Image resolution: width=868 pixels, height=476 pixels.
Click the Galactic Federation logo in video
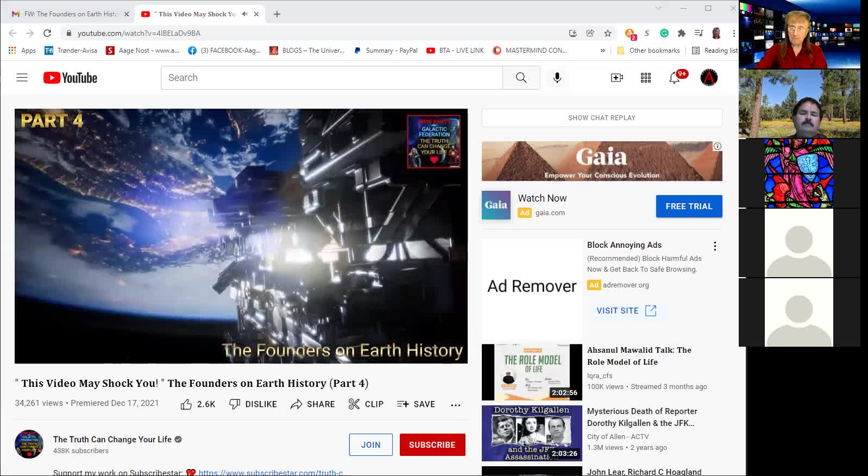coord(434,141)
